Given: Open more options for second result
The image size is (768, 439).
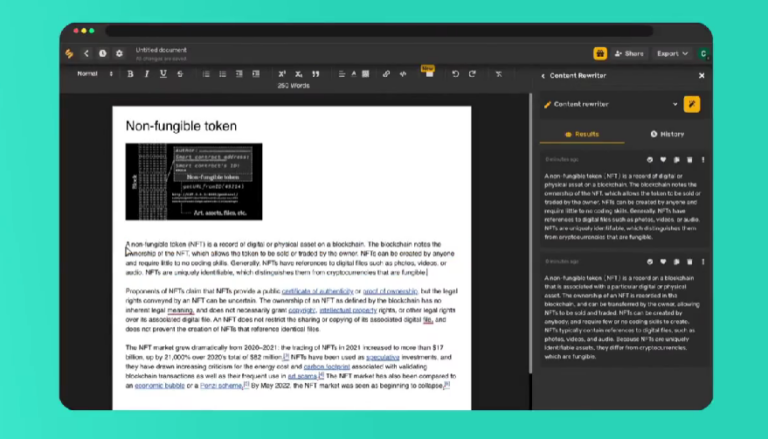Looking at the screenshot, I should tap(703, 262).
